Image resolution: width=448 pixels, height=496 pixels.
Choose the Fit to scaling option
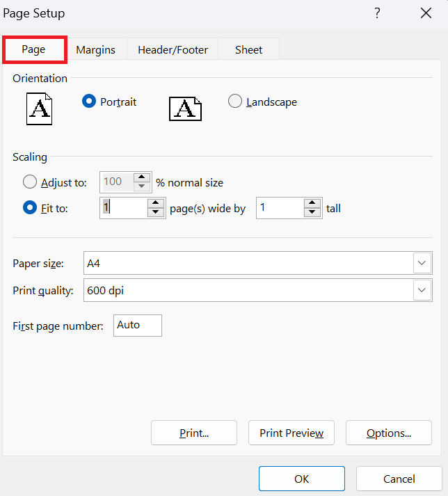coord(30,207)
